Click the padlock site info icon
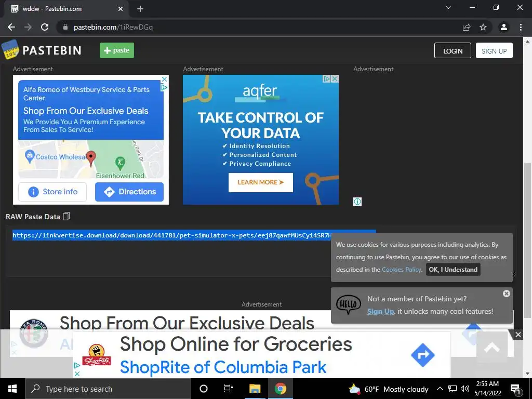This screenshot has width=532, height=399. point(65,27)
